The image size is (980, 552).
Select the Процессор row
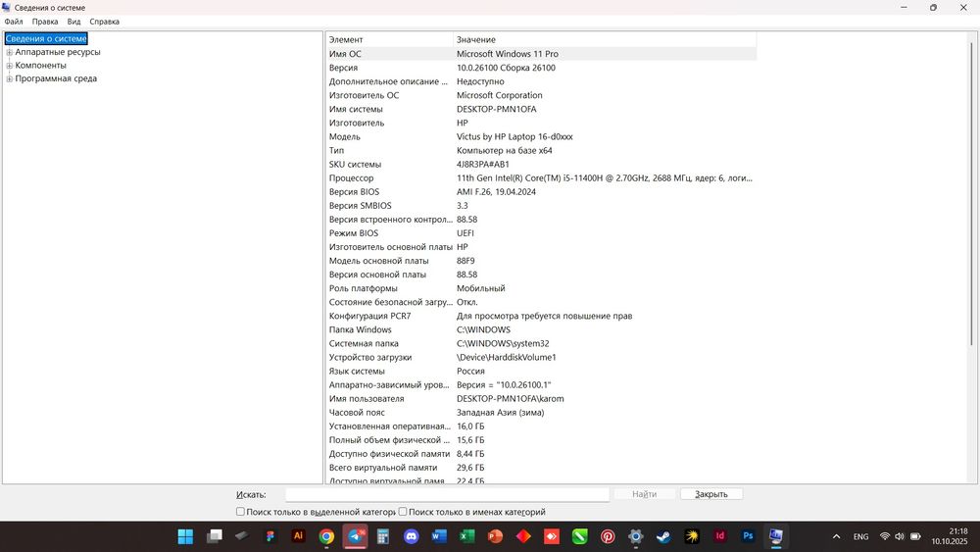541,178
